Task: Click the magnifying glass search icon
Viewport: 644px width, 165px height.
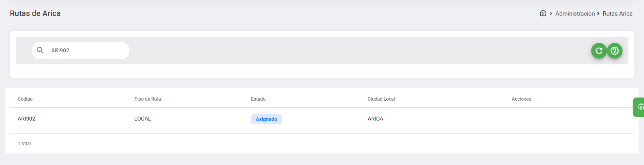Action: [x=40, y=50]
